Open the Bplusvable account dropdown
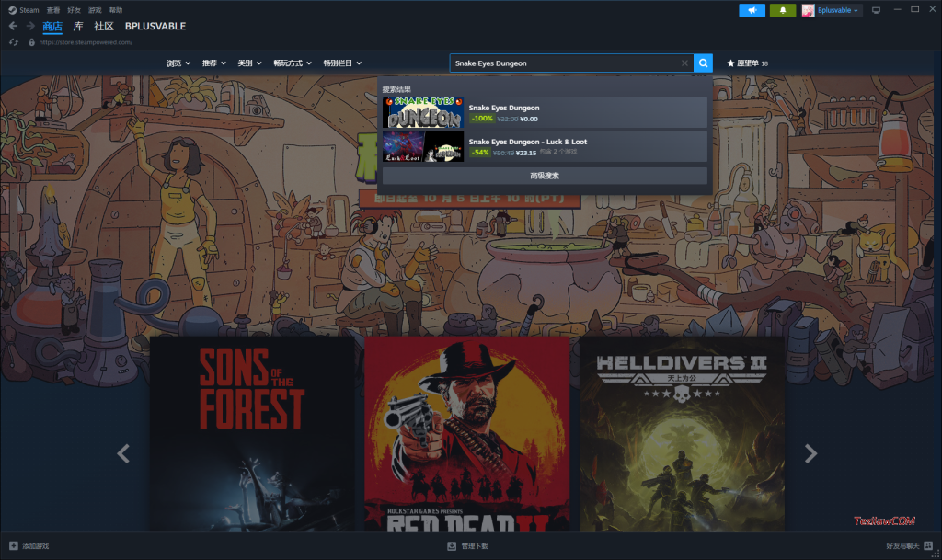Screen dimensions: 942x560 click(x=831, y=10)
